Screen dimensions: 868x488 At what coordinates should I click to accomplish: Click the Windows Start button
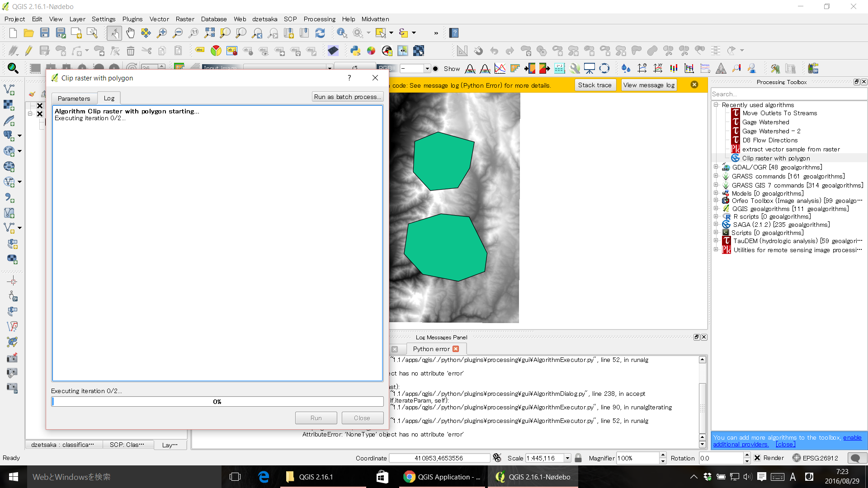pyautogui.click(x=13, y=477)
